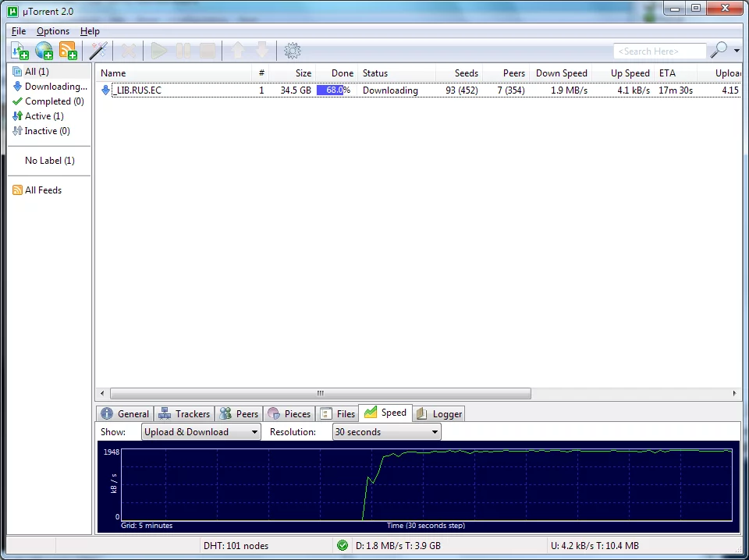Viewport: 749px width, 560px height.
Task: Open Preferences via the gear icon
Action: (293, 51)
